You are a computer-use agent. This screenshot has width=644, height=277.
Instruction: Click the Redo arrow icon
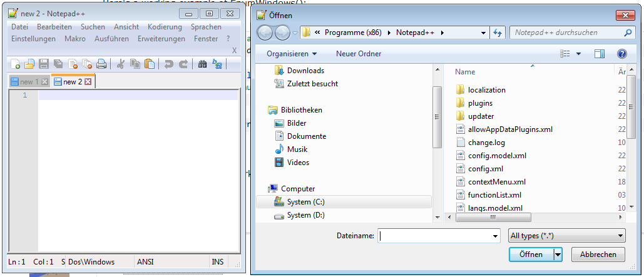[x=183, y=64]
